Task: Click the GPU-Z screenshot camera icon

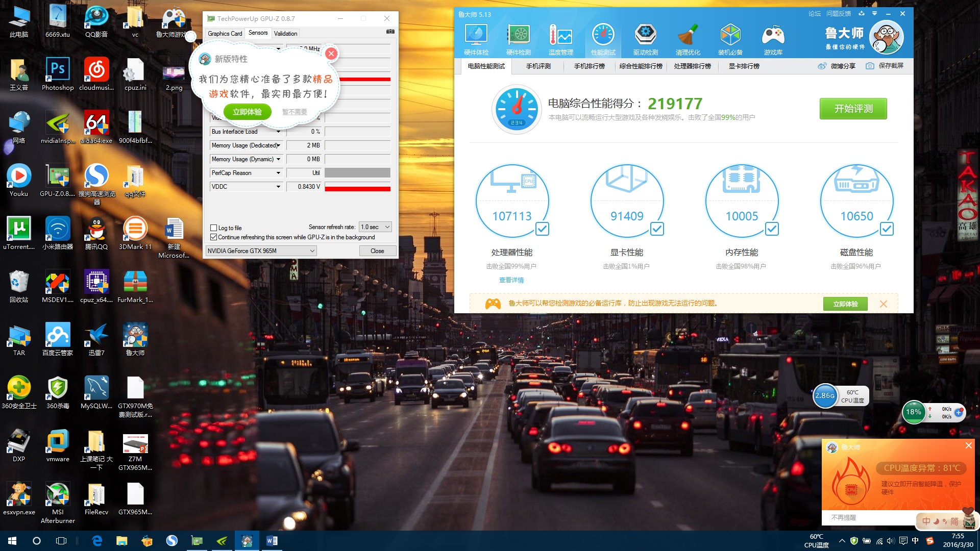Action: (x=390, y=32)
